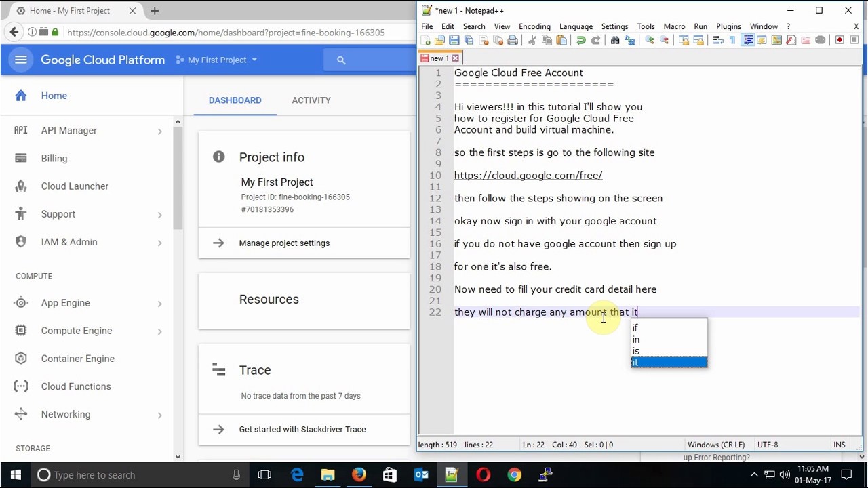Click the browser address bar URL
The image size is (868, 488).
tap(226, 33)
